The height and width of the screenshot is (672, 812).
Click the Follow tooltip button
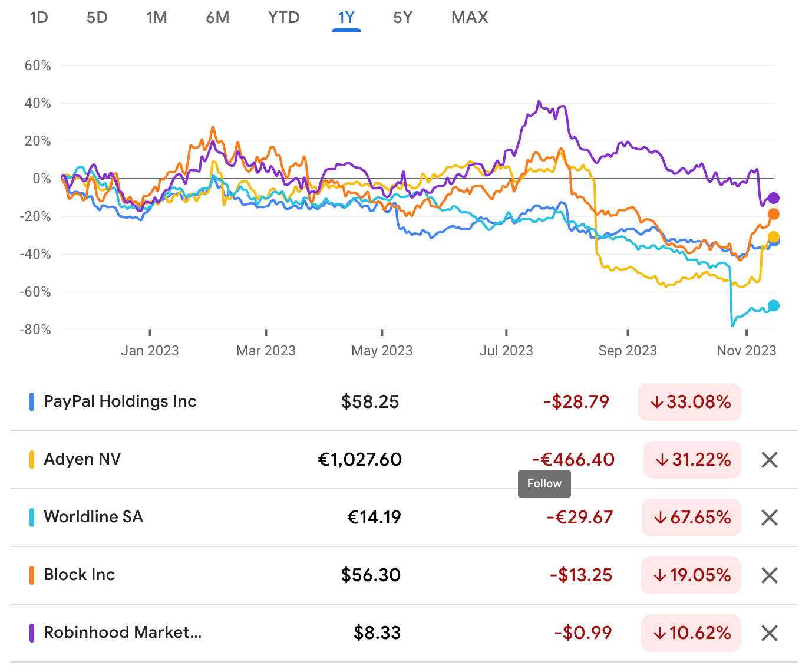pos(544,484)
